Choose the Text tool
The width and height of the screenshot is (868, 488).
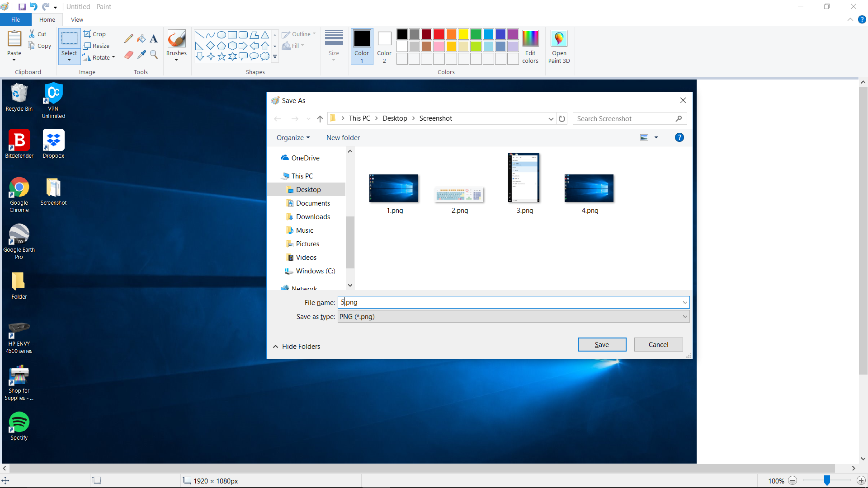point(153,38)
